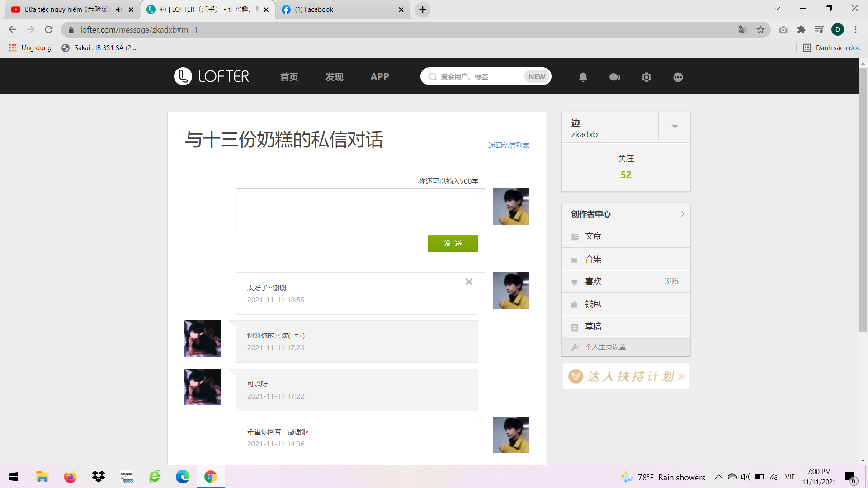Bookmark this page with the star icon
The width and height of the screenshot is (868, 488).
760,30
